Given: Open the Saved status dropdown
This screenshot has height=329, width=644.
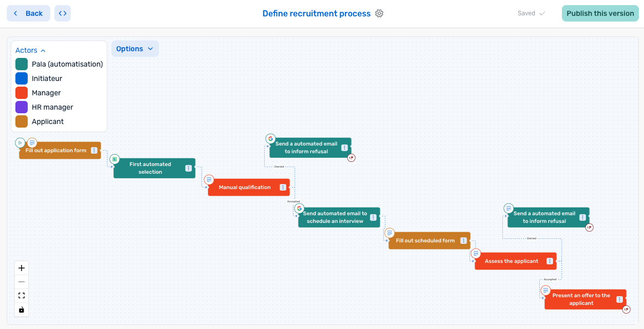Looking at the screenshot, I should point(531,13).
